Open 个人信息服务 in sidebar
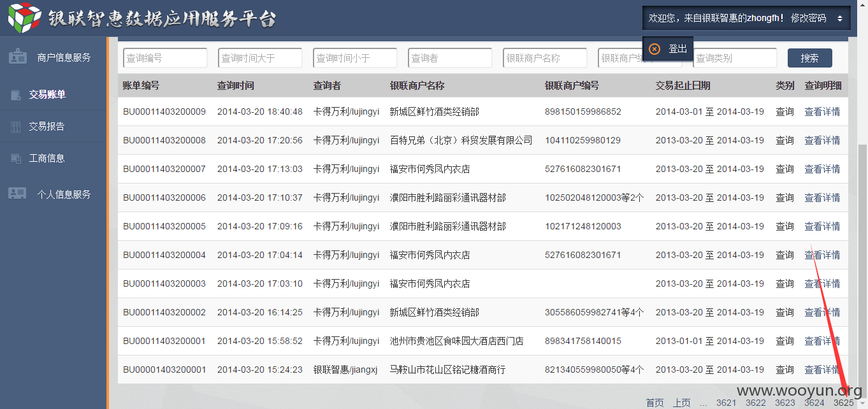This screenshot has width=868, height=409. point(64,194)
